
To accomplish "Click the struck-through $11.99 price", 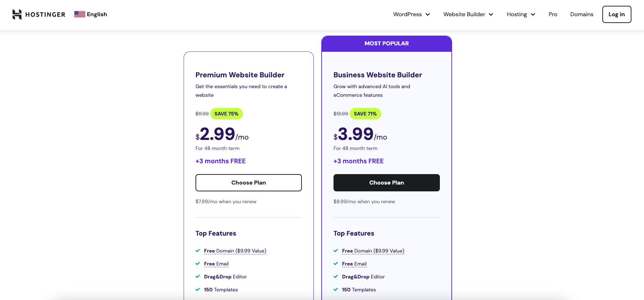I will [x=202, y=114].
